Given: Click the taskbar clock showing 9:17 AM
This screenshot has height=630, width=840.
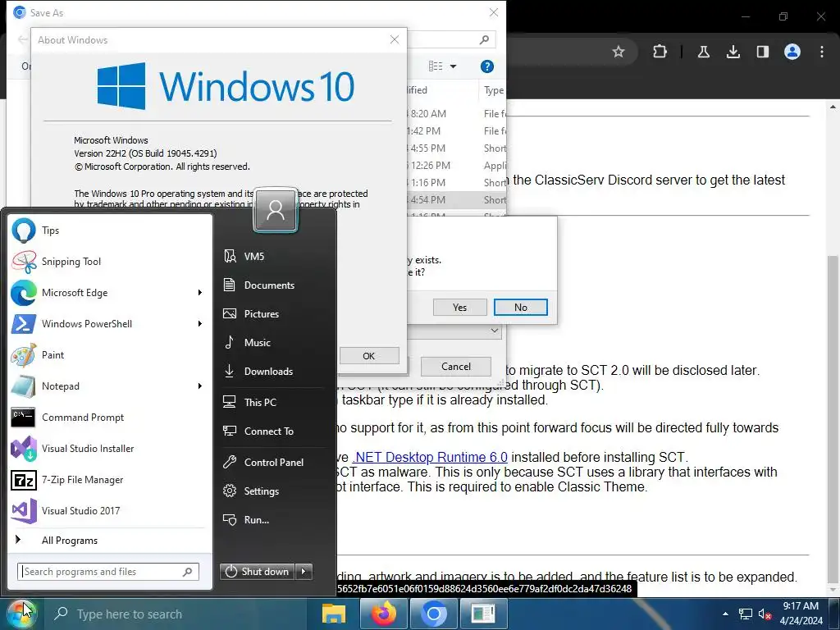Looking at the screenshot, I should (x=801, y=614).
